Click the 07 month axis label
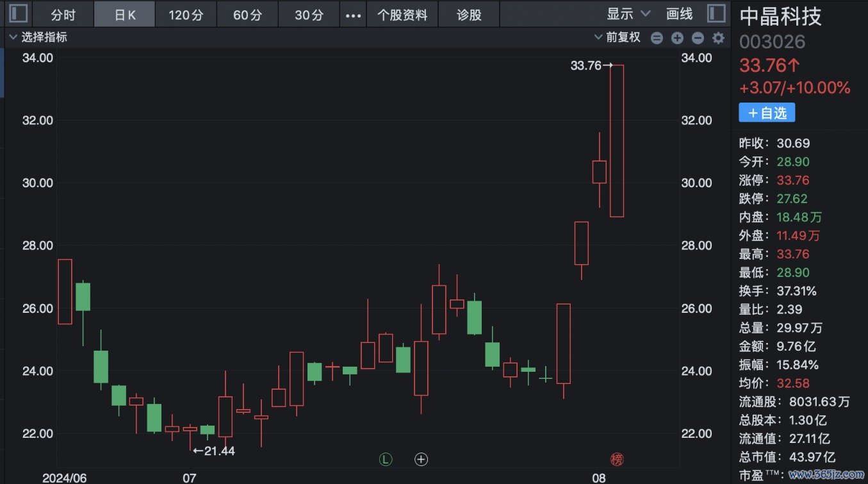The image size is (868, 484). click(x=189, y=478)
